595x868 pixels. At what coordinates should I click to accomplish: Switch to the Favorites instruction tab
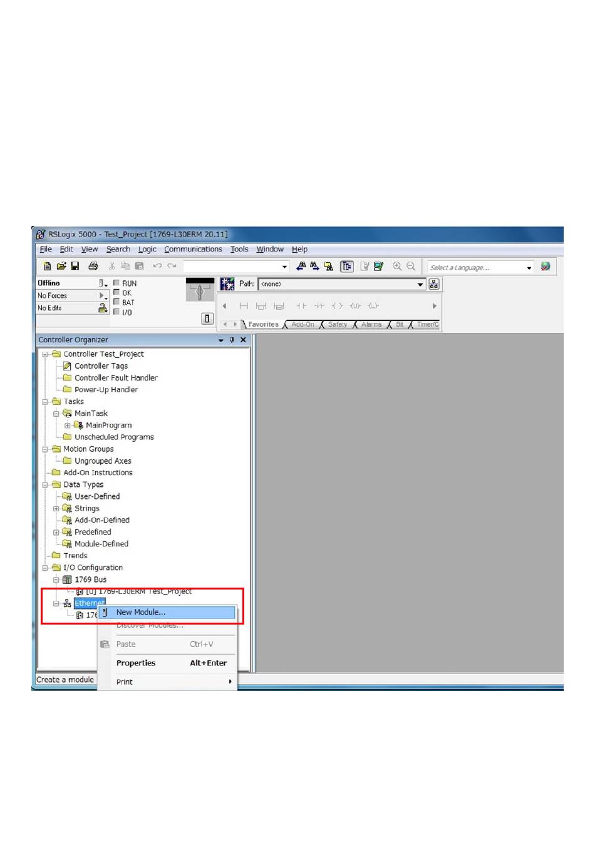[x=263, y=324]
